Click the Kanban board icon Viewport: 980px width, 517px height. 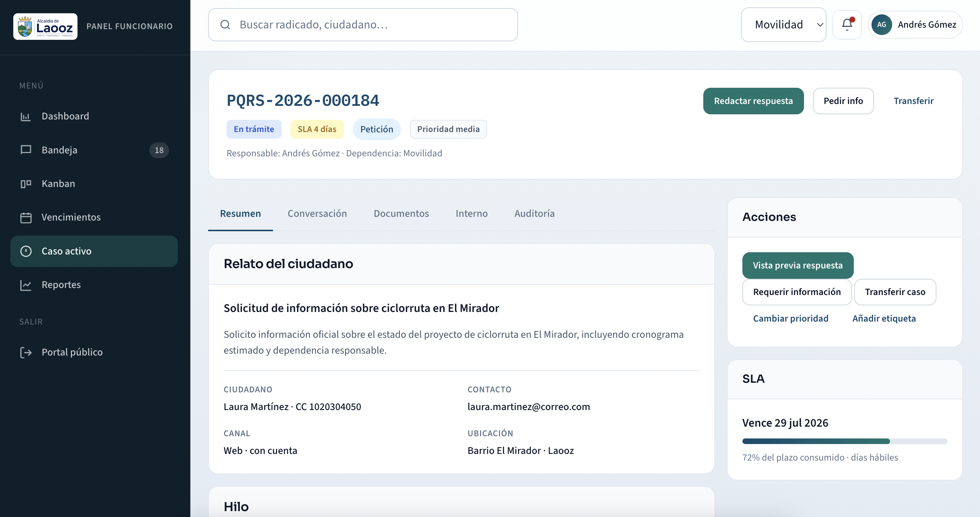coord(25,184)
